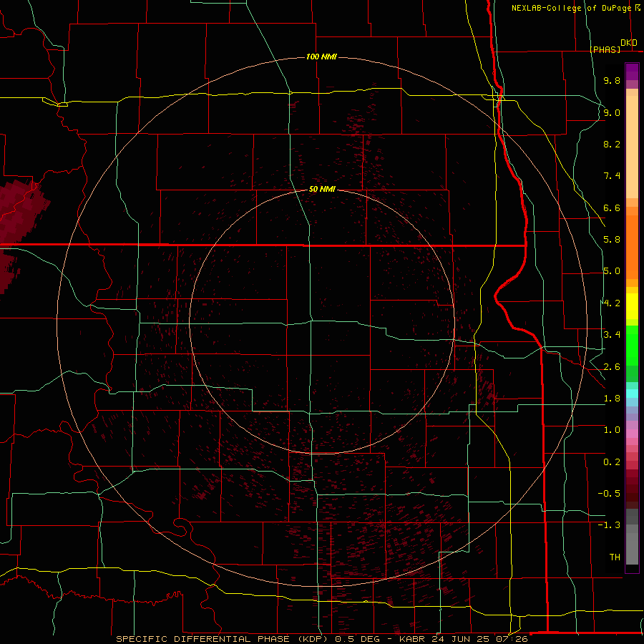This screenshot has width=644, height=644.
Task: Pick the yellow segment of the color bar
Action: (632, 306)
